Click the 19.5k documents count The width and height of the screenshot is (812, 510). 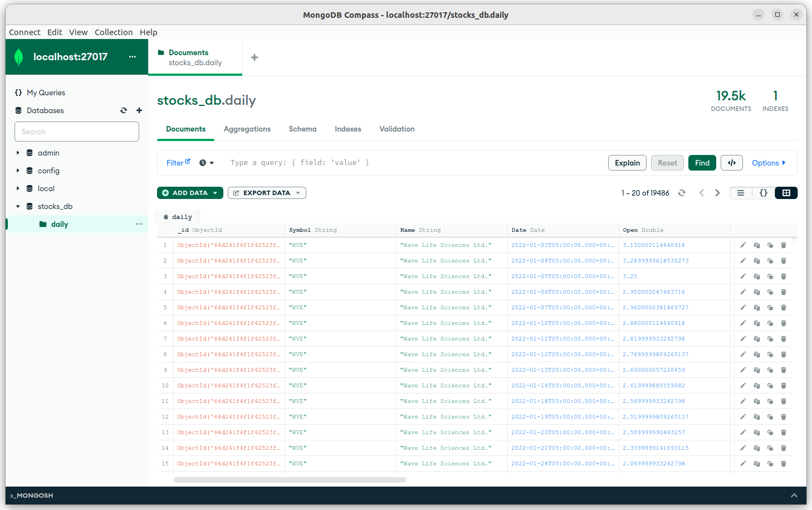point(731,101)
